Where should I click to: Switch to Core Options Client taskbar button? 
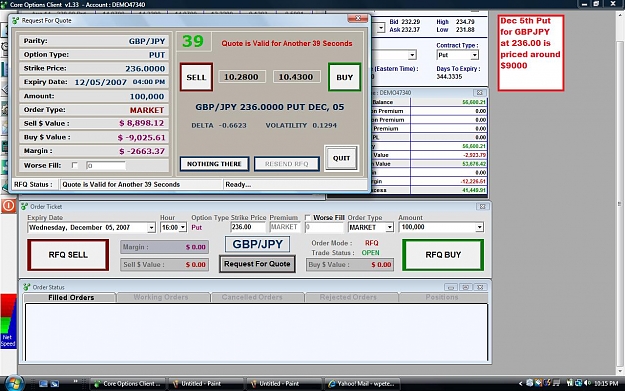[x=128, y=384]
